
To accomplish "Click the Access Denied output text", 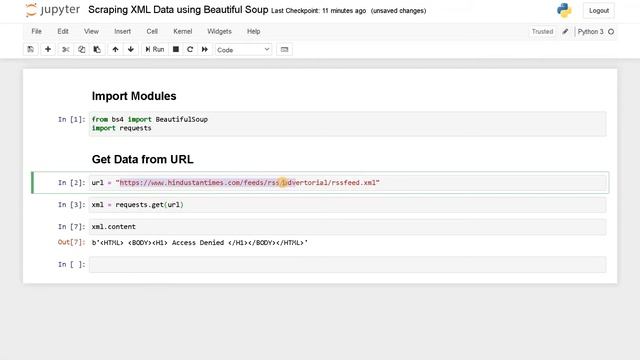I will [x=200, y=242].
